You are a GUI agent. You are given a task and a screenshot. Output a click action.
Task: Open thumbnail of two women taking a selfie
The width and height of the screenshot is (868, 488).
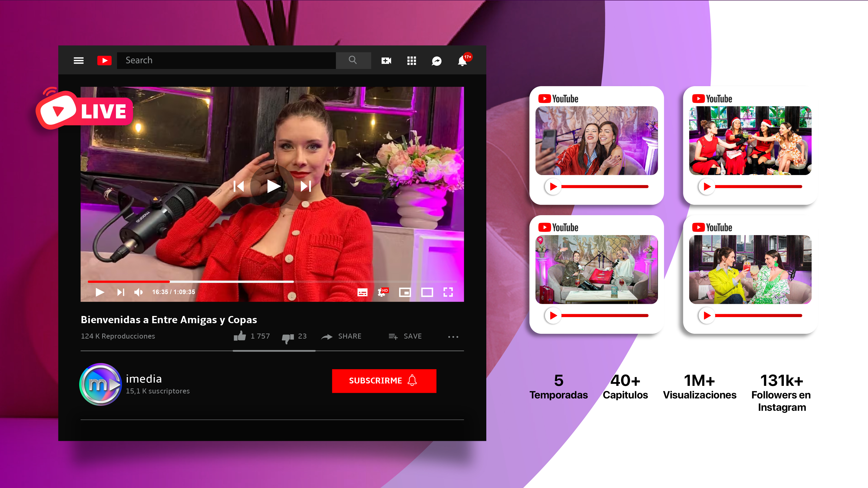(596, 141)
